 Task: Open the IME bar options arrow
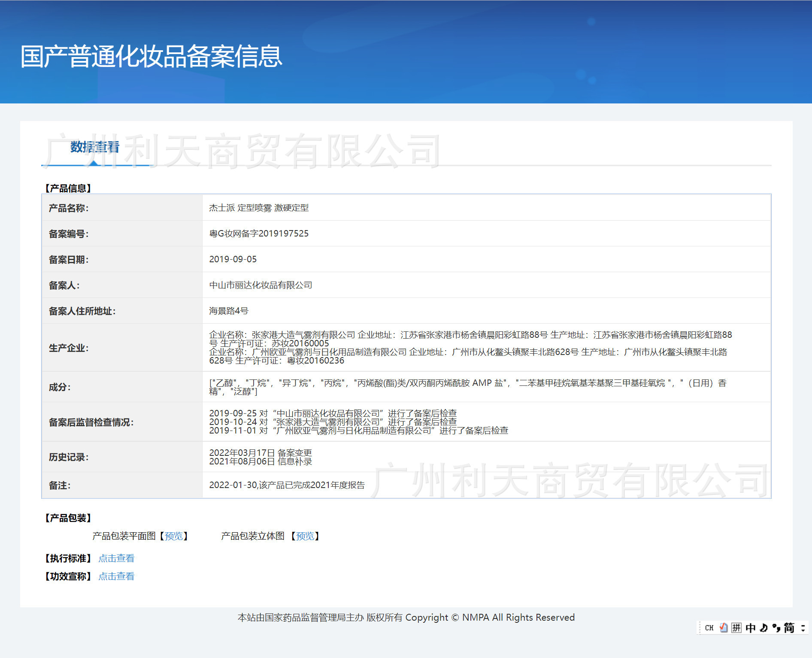(803, 628)
